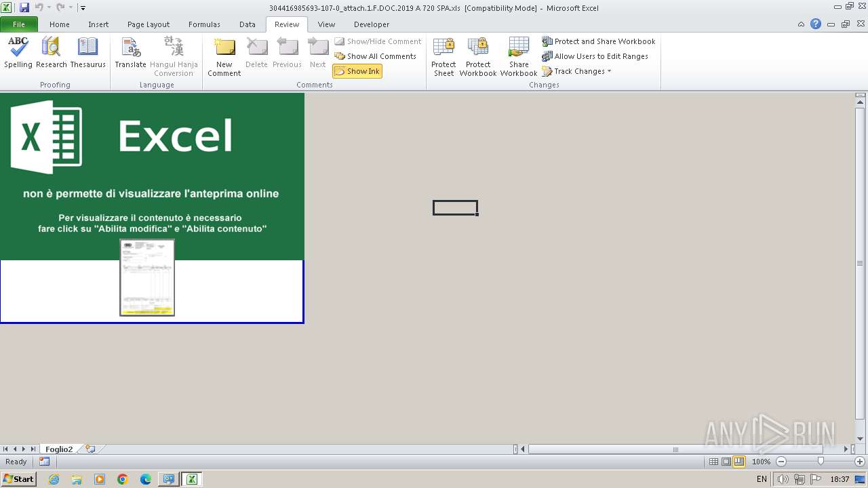
Task: Open Chrome from taskbar
Action: 123,479
